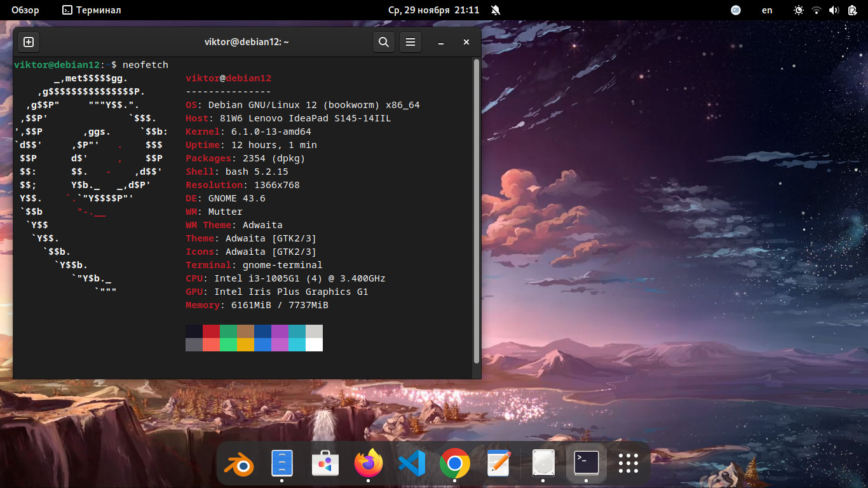
Task: Open the Files manager in dock
Action: click(281, 464)
